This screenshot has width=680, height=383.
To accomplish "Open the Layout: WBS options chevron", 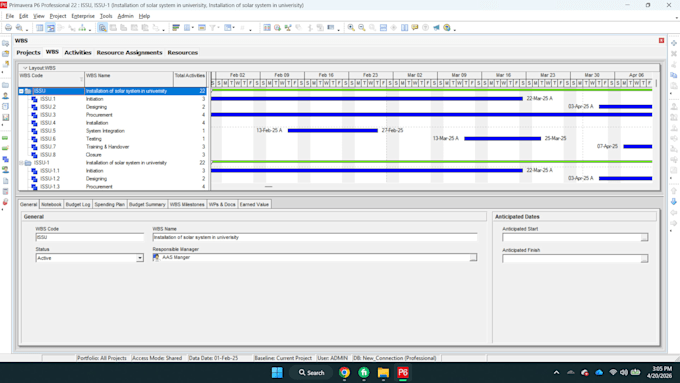I will point(25,68).
